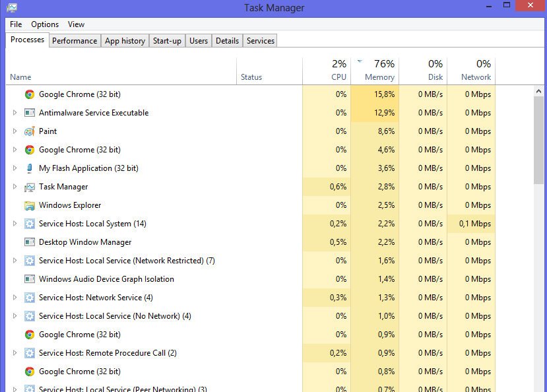Click the 0,6% CPU value for Task Manager
The width and height of the screenshot is (547, 392).
click(x=338, y=187)
